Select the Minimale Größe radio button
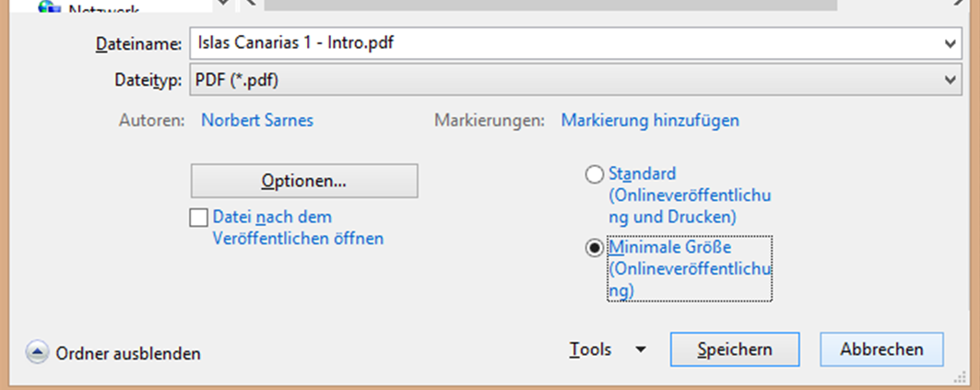Viewport: 980px width, 390px height. (595, 249)
